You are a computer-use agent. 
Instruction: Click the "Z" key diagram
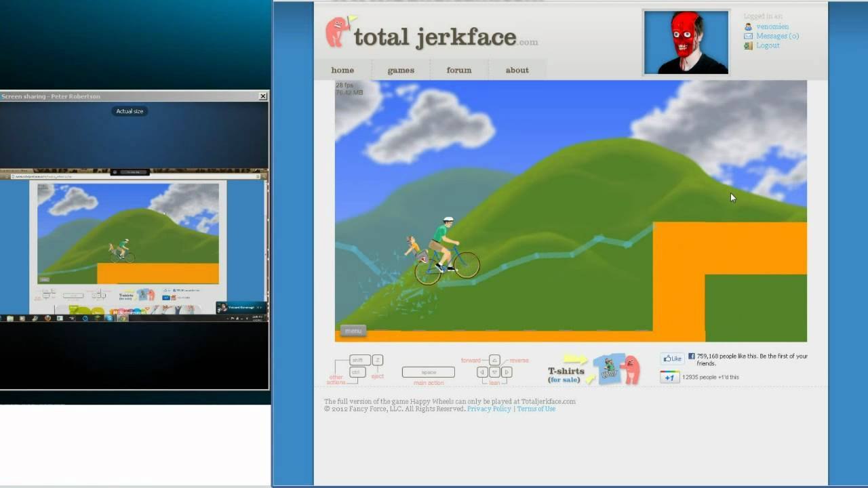[378, 360]
